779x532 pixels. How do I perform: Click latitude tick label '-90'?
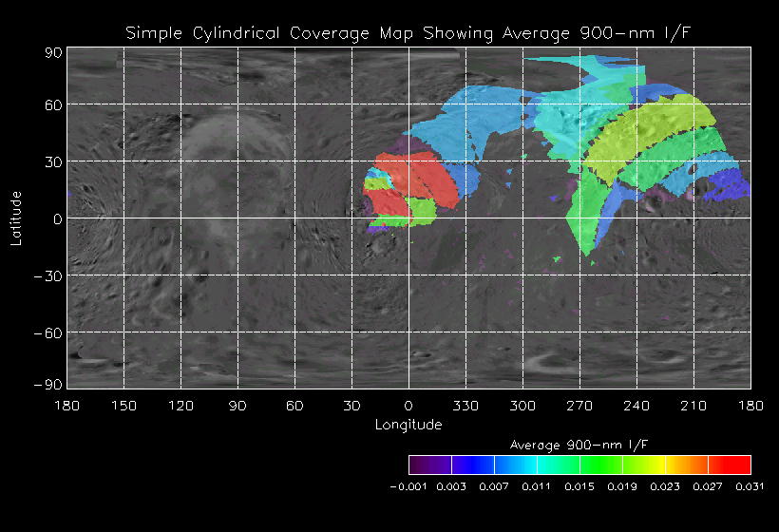point(47,385)
